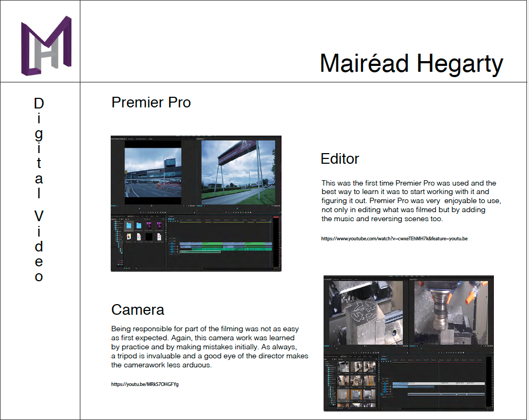Select the unhighlighted blue folder in project bin
529x420 pixels.
139,226
